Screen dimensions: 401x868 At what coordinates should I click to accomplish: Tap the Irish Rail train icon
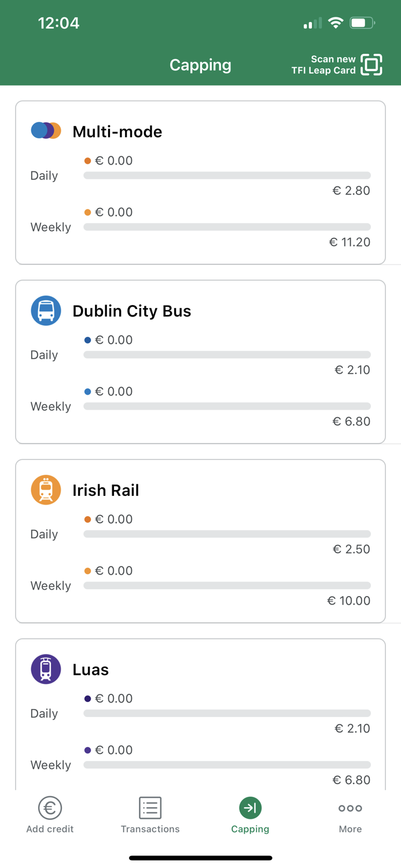click(46, 490)
